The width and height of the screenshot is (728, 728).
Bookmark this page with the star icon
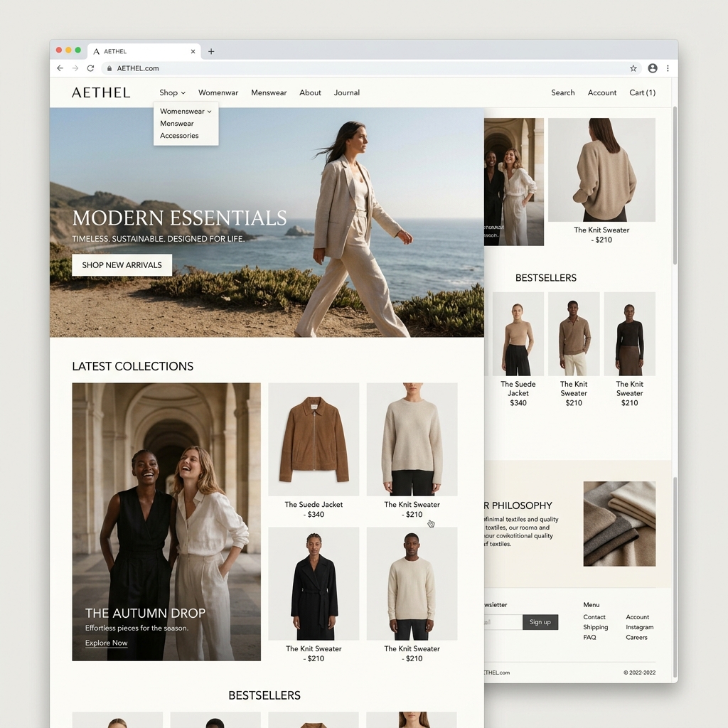tap(633, 68)
